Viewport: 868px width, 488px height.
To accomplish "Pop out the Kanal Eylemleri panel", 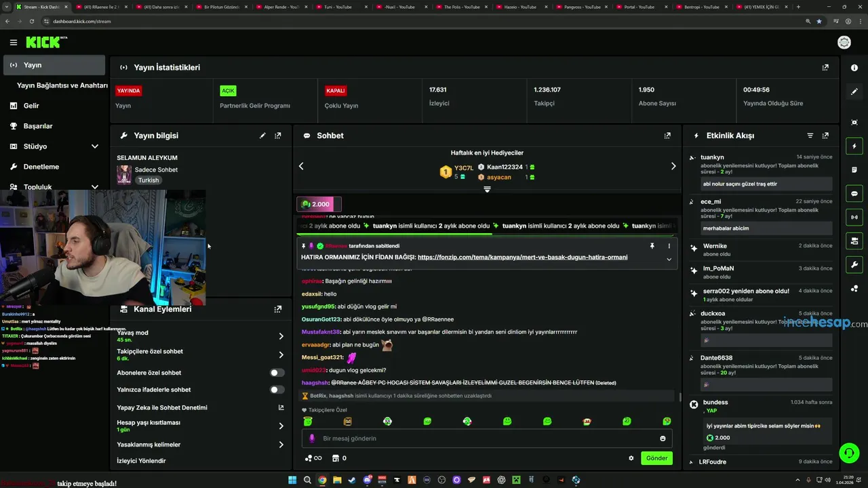I will pos(278,309).
